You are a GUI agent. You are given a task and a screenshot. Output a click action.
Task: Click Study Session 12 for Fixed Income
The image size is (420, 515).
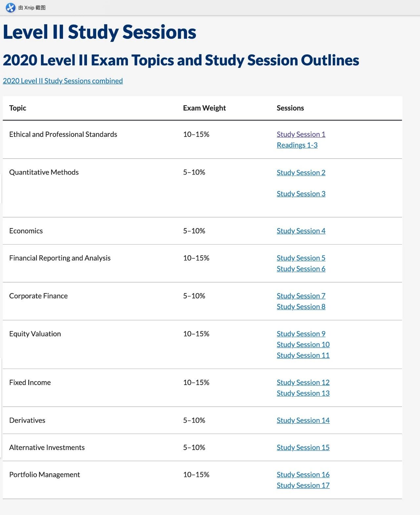303,382
